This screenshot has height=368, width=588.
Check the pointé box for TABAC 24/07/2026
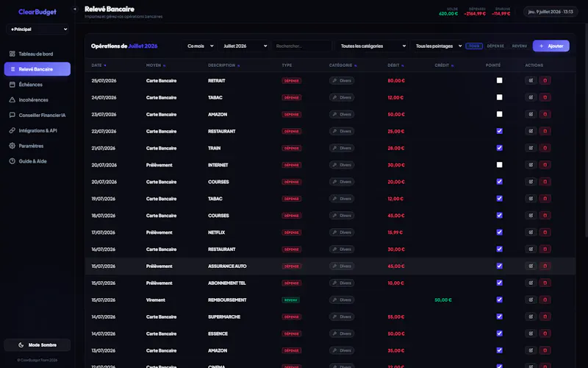click(500, 97)
